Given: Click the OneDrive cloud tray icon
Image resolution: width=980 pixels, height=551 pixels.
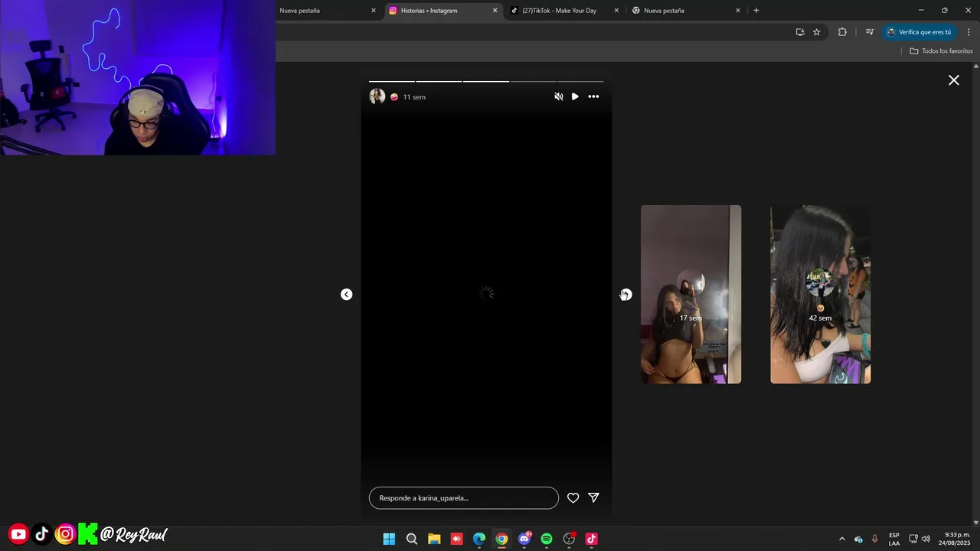Looking at the screenshot, I should (x=858, y=539).
